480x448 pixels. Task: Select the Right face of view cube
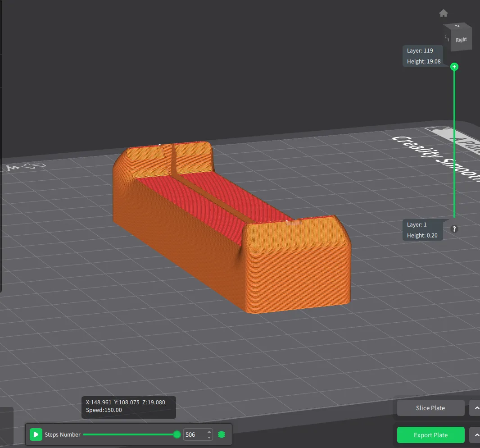pos(461,40)
